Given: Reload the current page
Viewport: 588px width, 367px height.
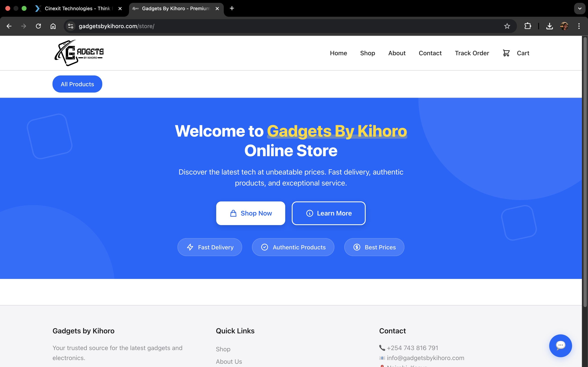Looking at the screenshot, I should click(38, 26).
